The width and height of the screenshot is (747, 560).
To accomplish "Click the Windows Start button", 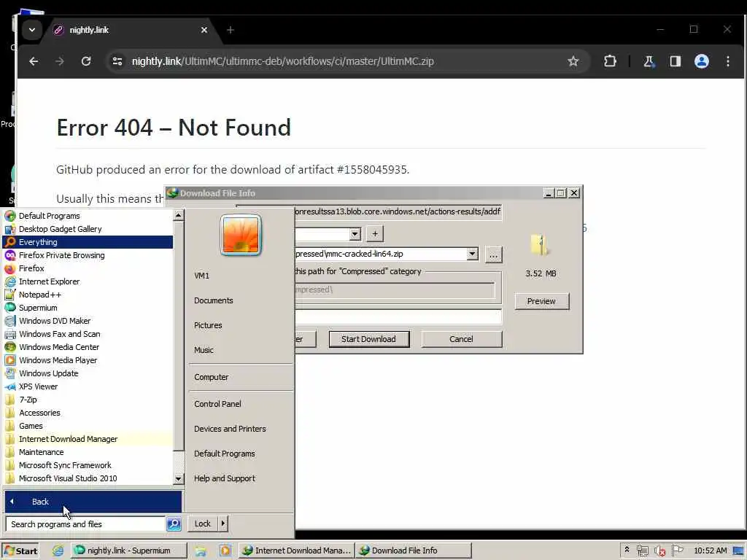I will [20, 551].
